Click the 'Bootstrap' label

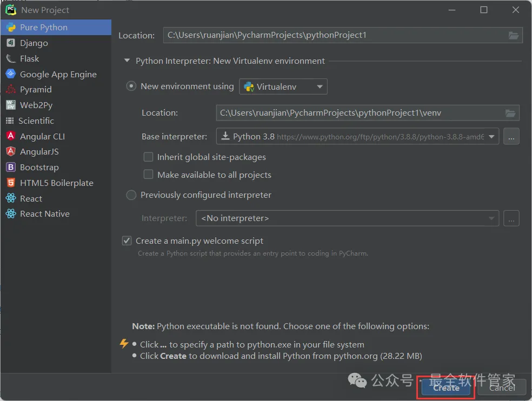[x=39, y=167]
